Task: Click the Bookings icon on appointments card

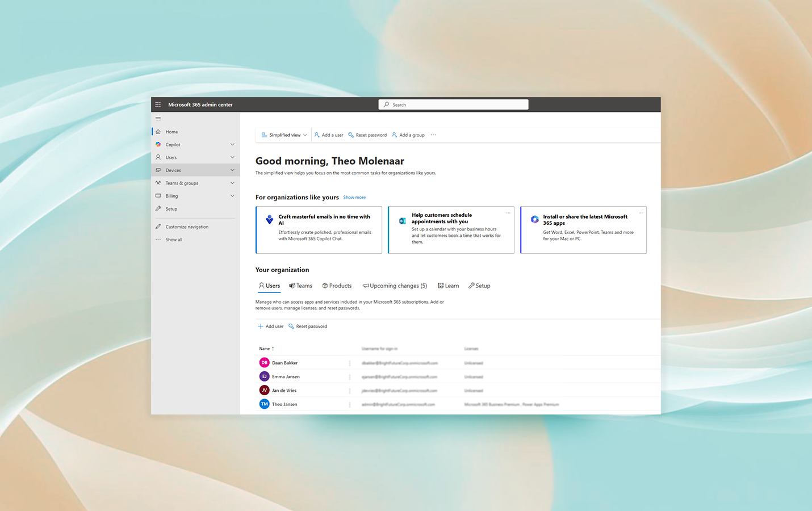Action: [403, 221]
